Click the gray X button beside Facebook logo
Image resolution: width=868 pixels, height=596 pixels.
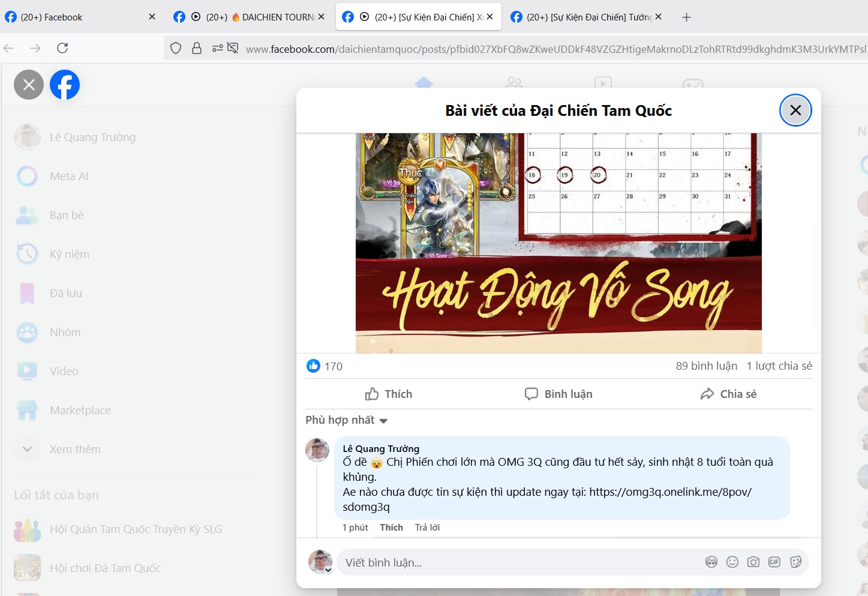(29, 85)
